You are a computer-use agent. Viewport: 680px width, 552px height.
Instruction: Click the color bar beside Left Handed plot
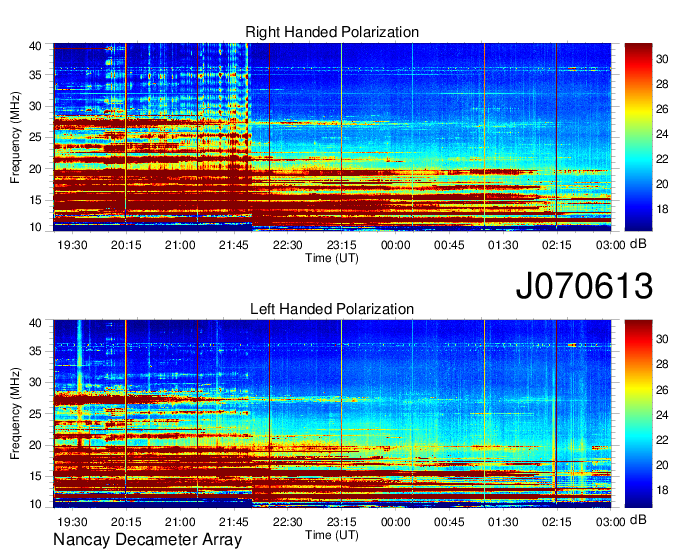(x=638, y=414)
